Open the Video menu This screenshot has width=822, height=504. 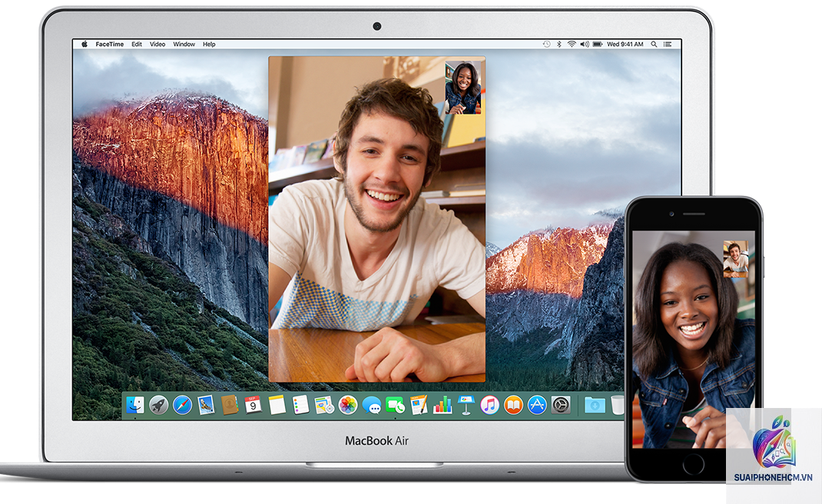coord(157,44)
